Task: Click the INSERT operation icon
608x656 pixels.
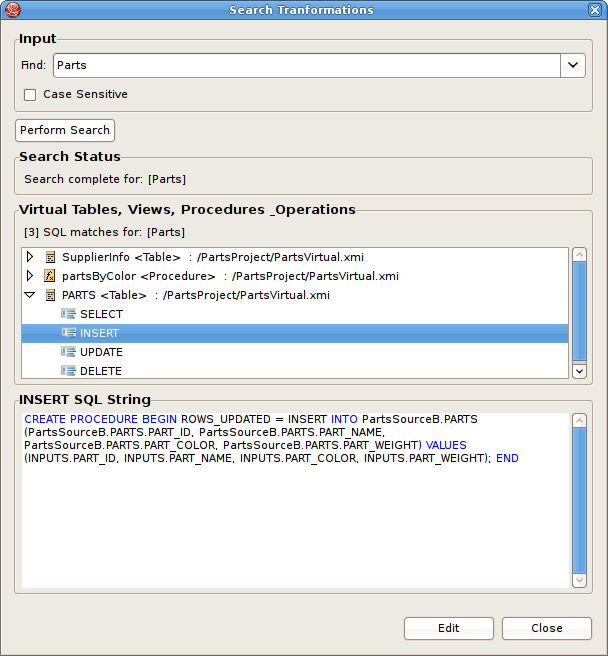Action: (x=68, y=333)
